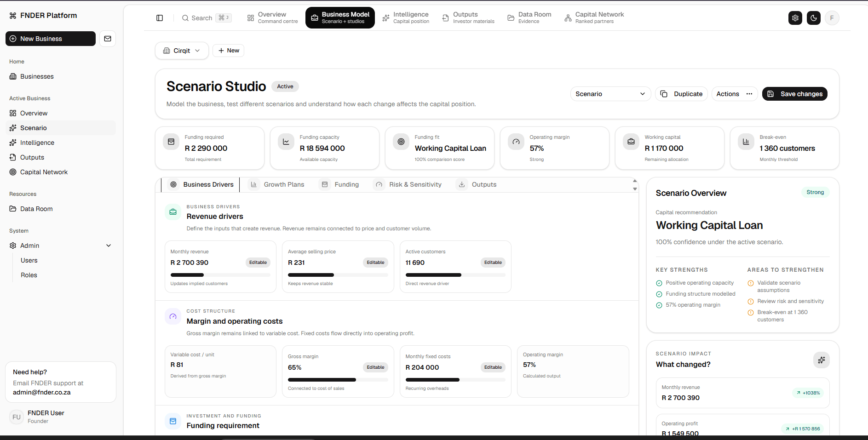This screenshot has height=440, width=868.
Task: Click the Funding required card icon
Action: tap(171, 142)
